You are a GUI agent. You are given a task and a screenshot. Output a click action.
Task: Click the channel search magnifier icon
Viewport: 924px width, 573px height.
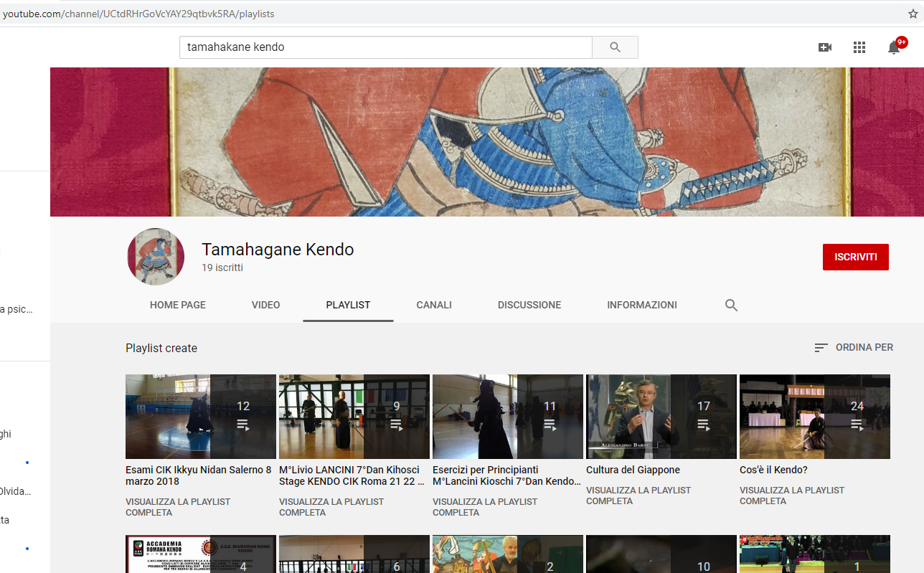[x=731, y=305]
